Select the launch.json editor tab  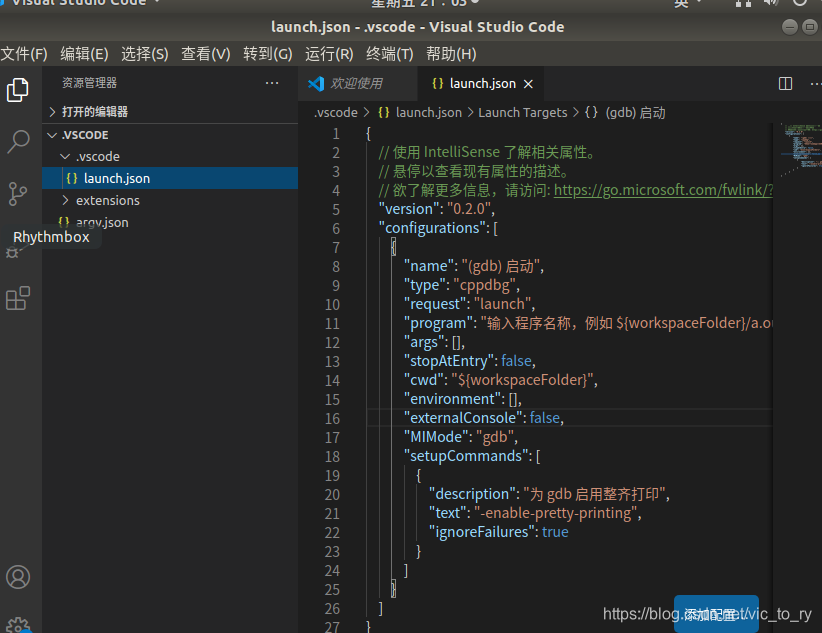coord(480,83)
